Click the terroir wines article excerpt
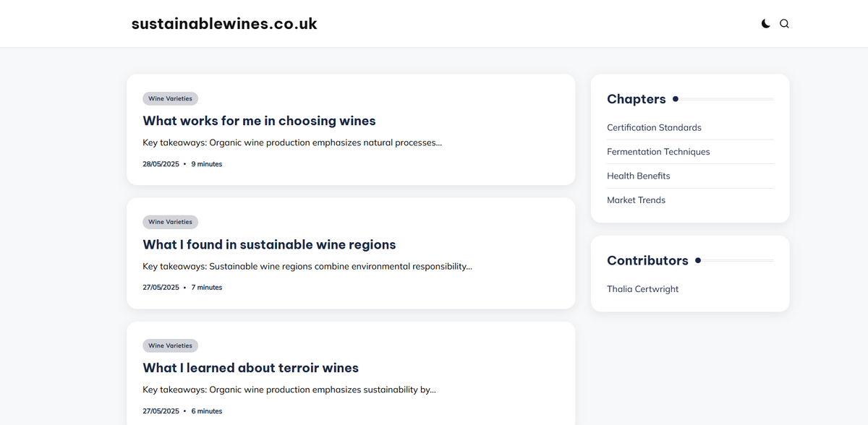The image size is (868, 425). (x=289, y=390)
